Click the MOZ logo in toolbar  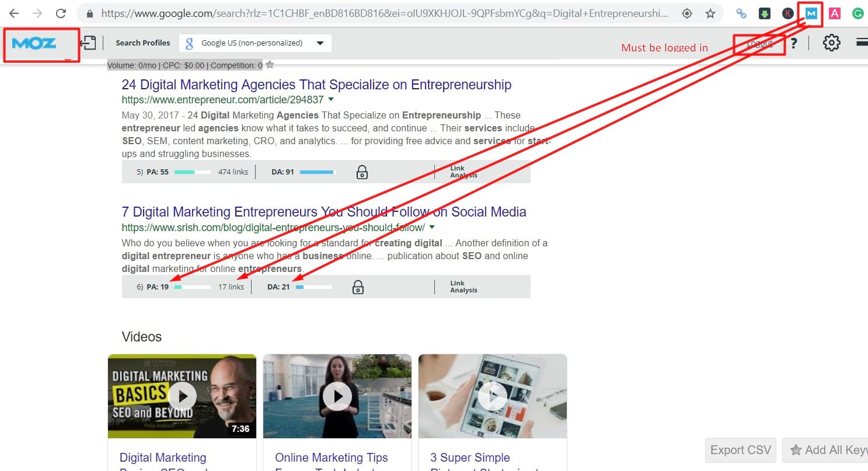(x=34, y=44)
